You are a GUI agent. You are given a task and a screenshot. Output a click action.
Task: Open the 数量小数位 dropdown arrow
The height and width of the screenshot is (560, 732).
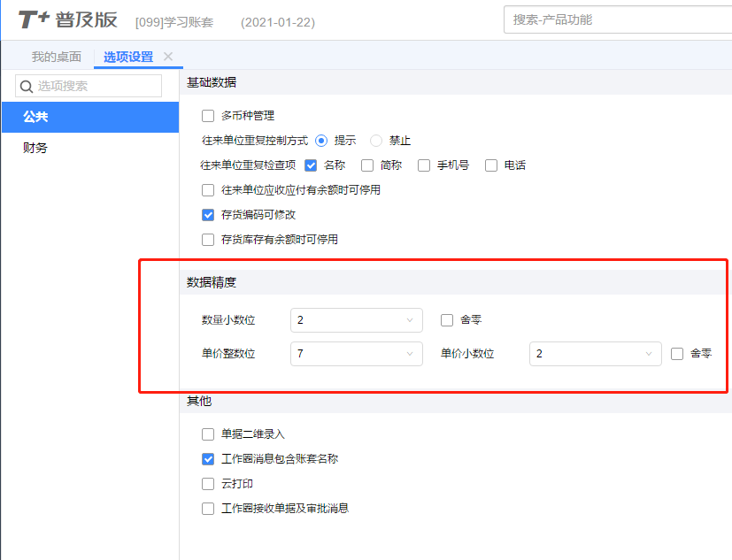(410, 320)
